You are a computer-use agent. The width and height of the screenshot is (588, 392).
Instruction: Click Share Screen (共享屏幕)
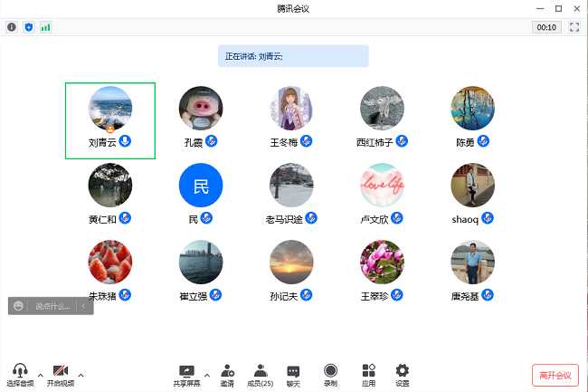coord(186,375)
